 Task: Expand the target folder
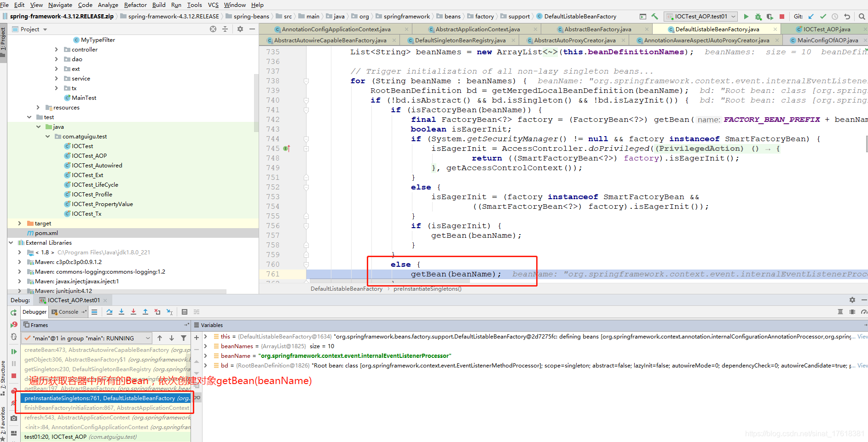tap(19, 224)
